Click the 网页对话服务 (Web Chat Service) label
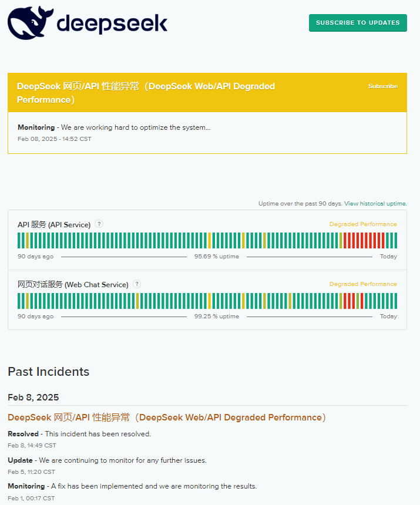 point(73,284)
